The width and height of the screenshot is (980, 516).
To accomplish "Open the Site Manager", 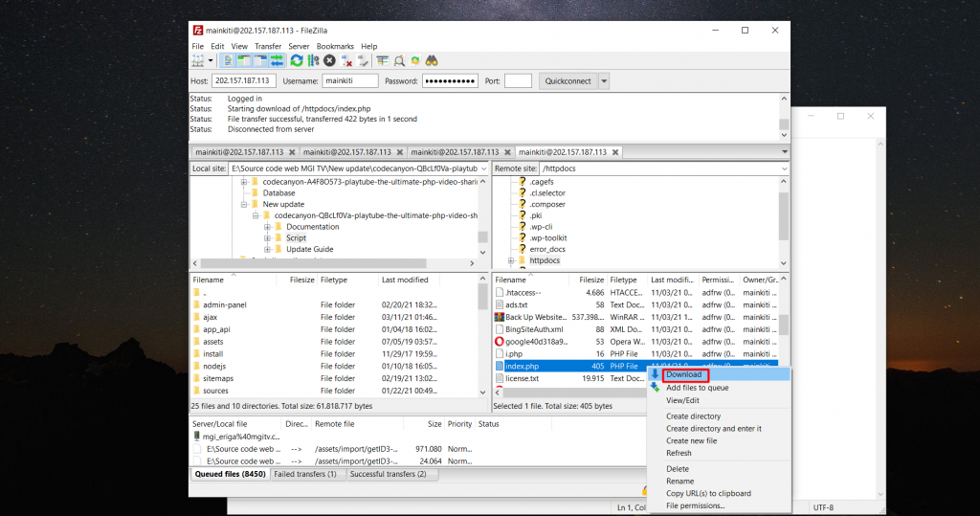I will coord(198,60).
